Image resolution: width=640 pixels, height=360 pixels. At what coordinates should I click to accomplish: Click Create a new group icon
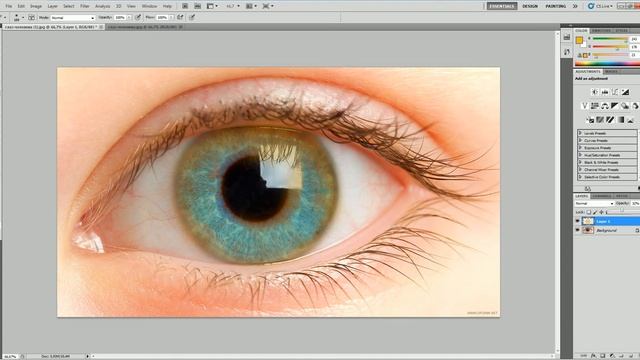click(x=621, y=356)
